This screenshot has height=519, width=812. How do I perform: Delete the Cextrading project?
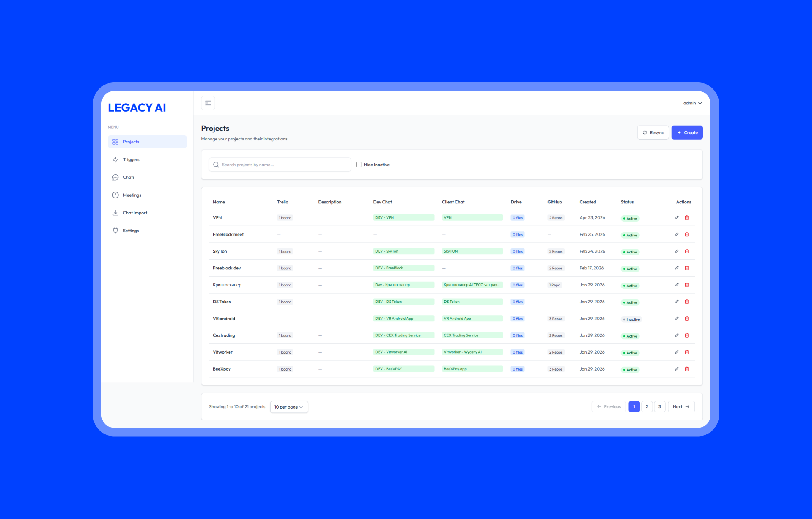pyautogui.click(x=687, y=335)
